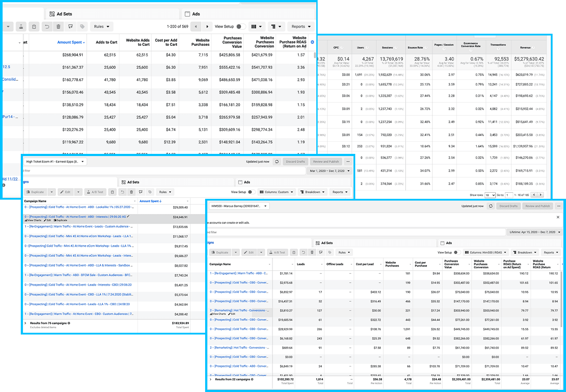The image size is (566, 392).
Task: Click the next page arrow beside 1-200 of 569
Action: tap(208, 27)
